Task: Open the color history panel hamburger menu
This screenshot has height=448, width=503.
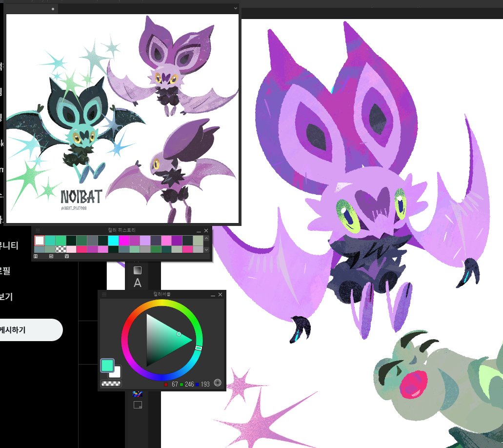Action: [x=38, y=230]
